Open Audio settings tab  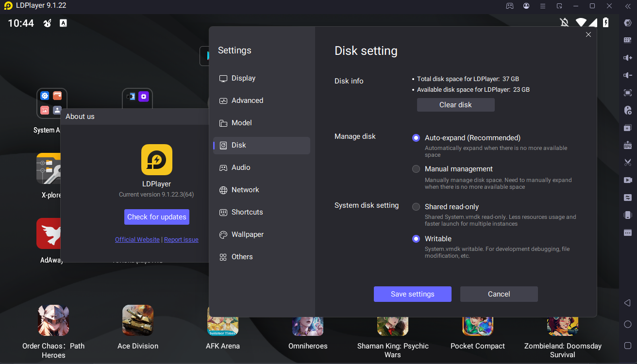(x=262, y=167)
